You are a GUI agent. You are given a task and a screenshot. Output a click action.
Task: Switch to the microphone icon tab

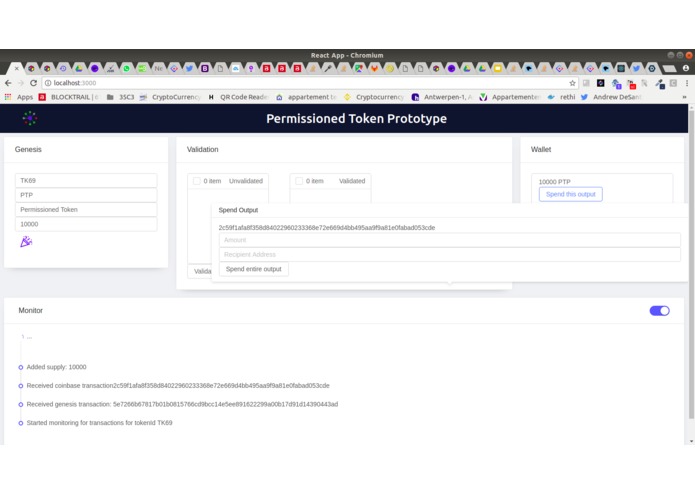pos(328,68)
